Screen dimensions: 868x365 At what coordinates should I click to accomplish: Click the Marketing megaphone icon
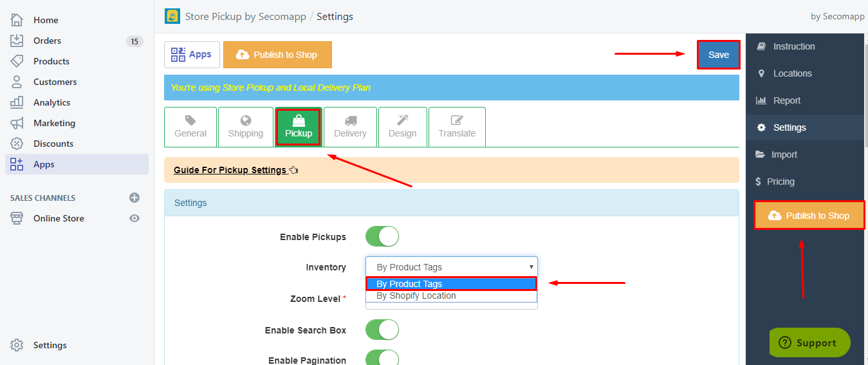coord(17,123)
